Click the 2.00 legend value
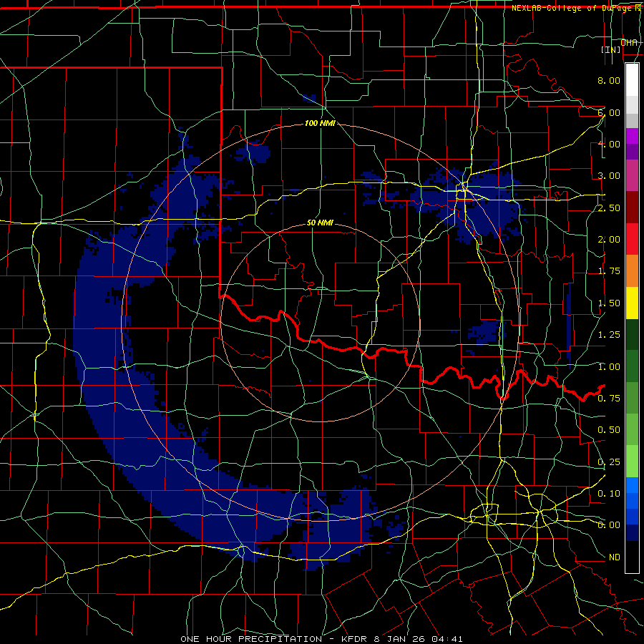The image size is (644, 644). pyautogui.click(x=609, y=240)
